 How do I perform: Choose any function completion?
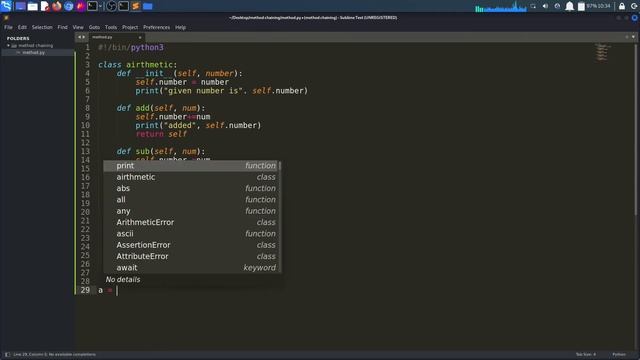point(191,211)
